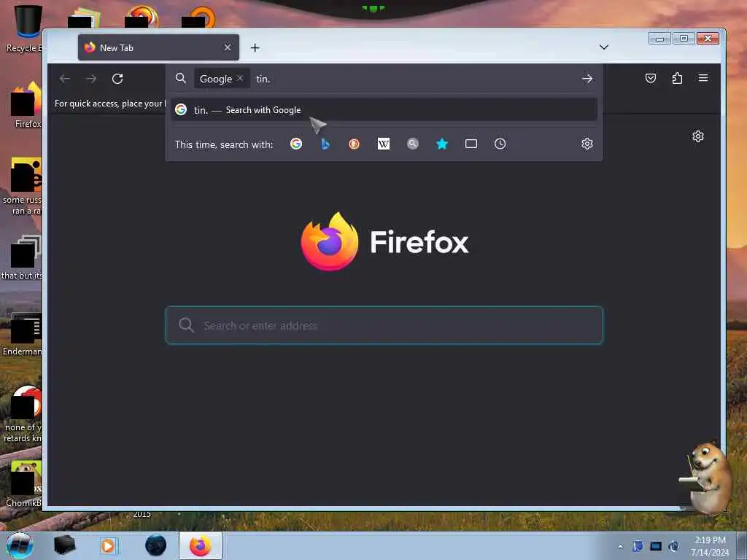Open the clock showing 2:19 PM

point(710,546)
